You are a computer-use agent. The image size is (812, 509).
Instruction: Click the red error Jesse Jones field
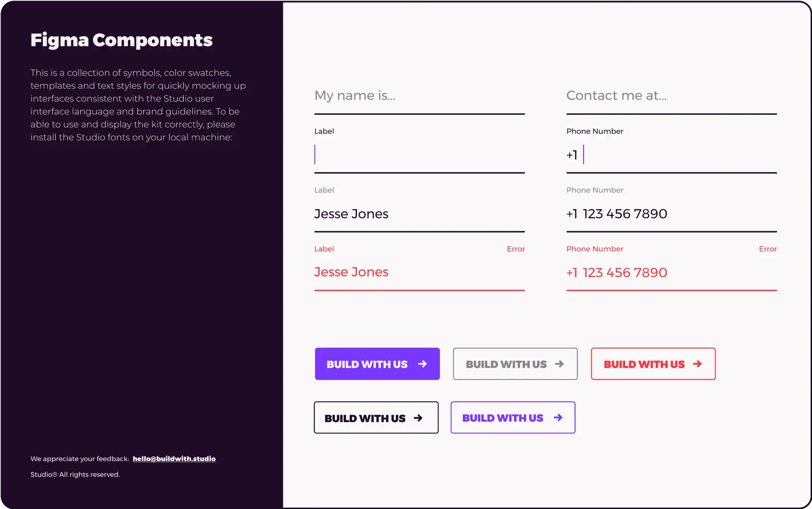[x=419, y=272]
